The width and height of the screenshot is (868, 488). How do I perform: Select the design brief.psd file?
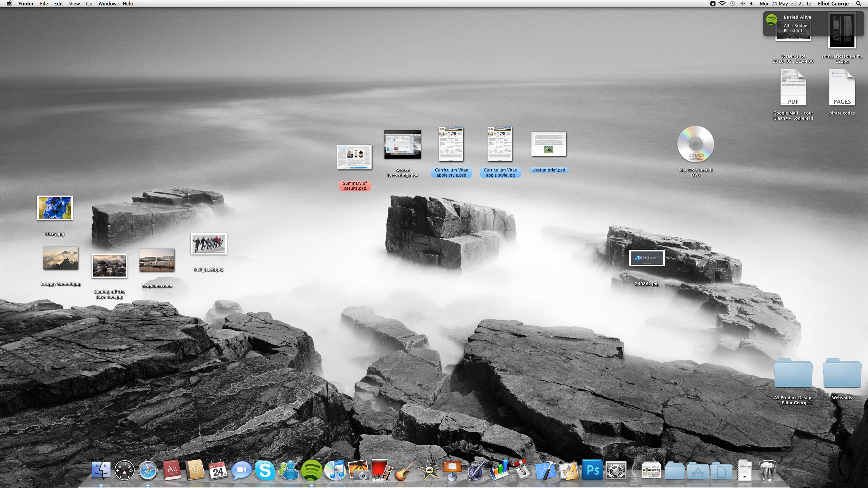[549, 144]
